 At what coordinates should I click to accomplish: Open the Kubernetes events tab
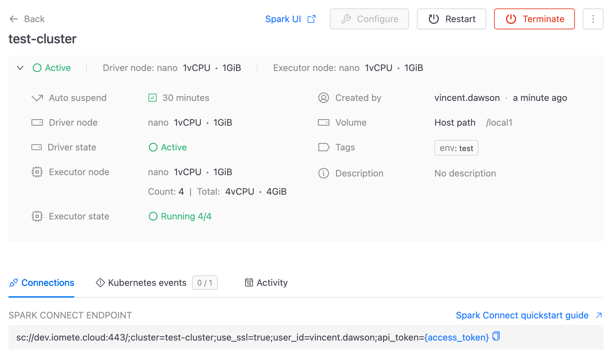156,283
